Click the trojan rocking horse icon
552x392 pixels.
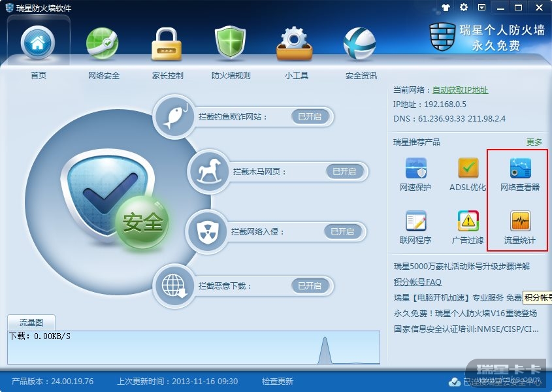click(x=209, y=171)
